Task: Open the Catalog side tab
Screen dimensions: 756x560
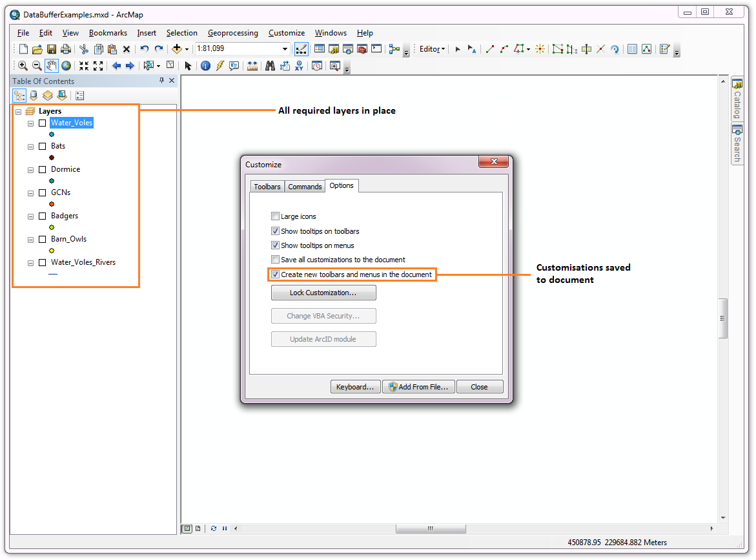Action: [737, 99]
